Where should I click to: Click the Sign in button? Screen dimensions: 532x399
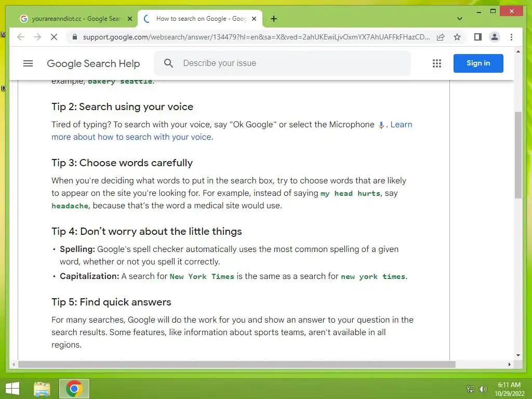[478, 63]
